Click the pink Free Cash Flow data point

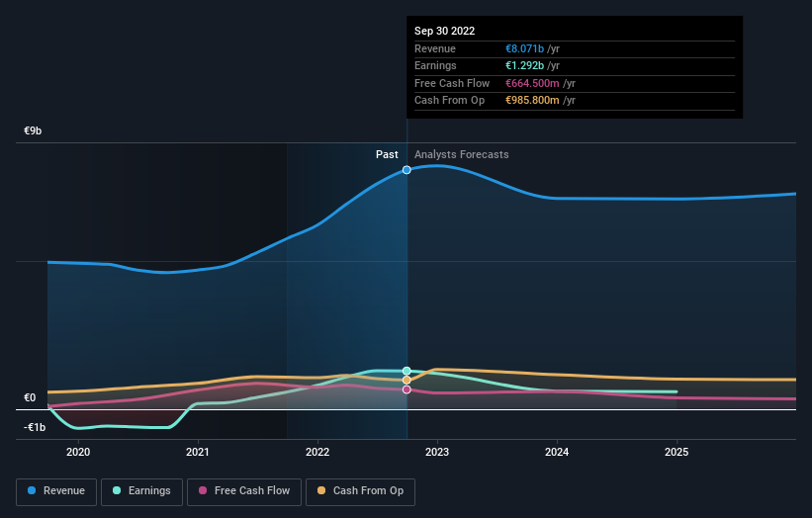[x=406, y=389]
